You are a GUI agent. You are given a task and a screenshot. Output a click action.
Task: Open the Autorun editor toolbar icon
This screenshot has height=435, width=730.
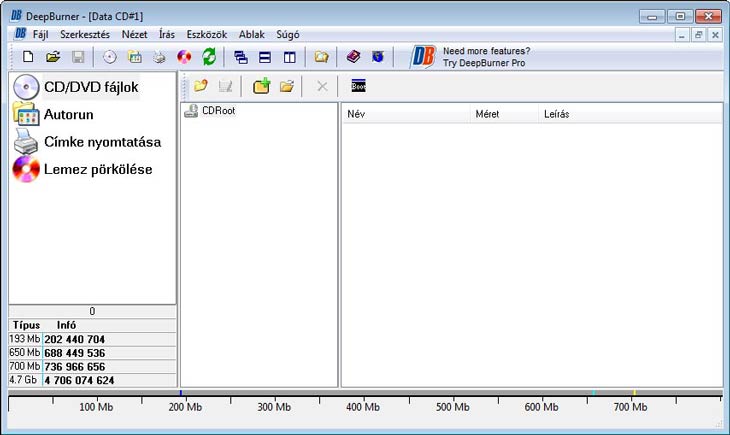pyautogui.click(x=135, y=57)
